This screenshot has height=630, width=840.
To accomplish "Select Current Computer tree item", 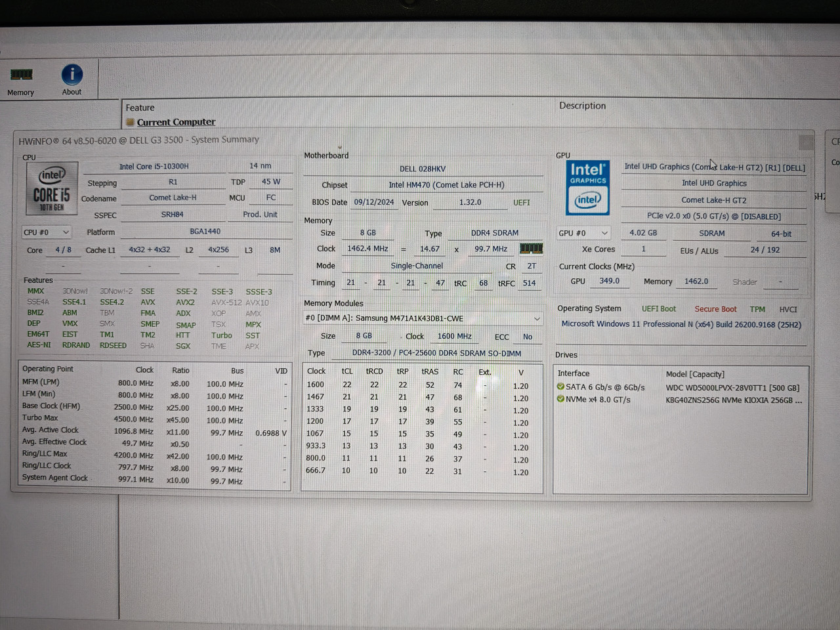I will 176,122.
